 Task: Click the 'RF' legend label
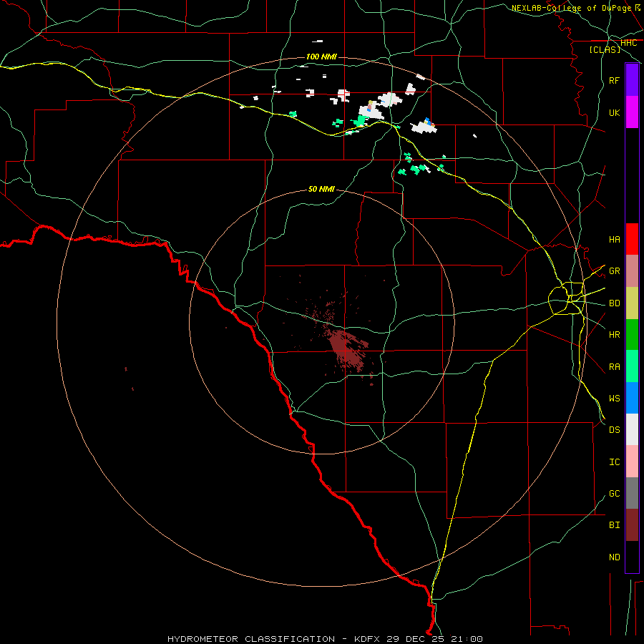tap(614, 80)
